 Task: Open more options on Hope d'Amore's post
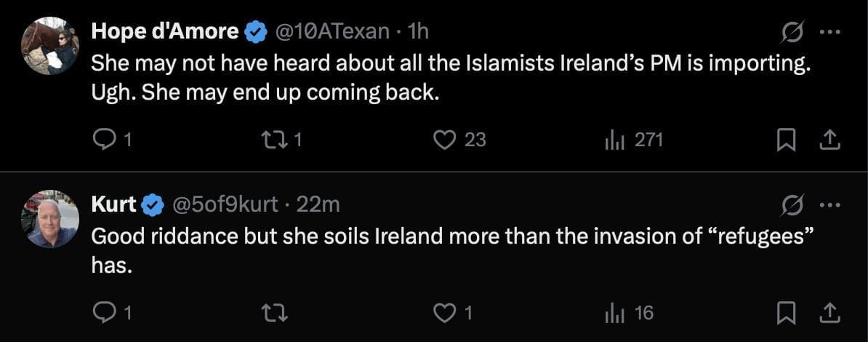829,32
